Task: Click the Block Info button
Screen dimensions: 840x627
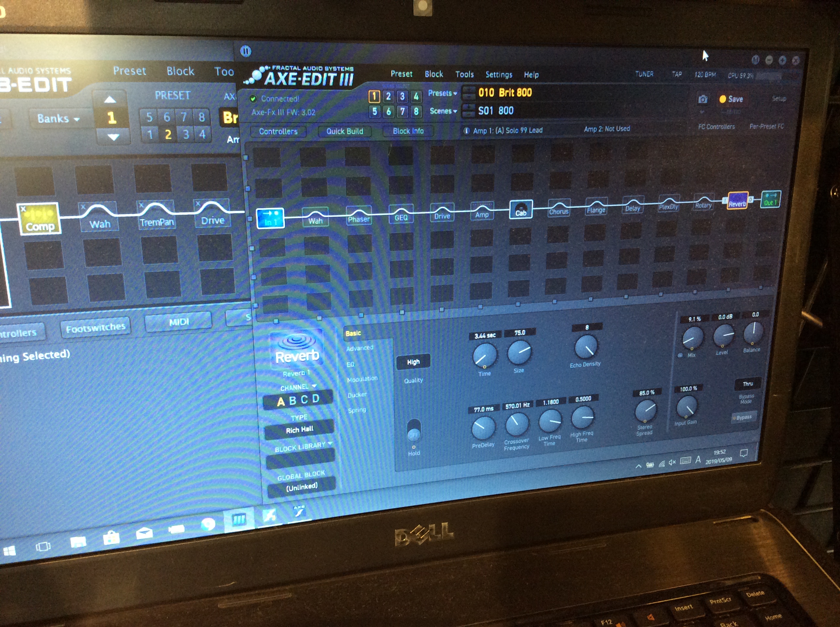Action: (x=408, y=131)
